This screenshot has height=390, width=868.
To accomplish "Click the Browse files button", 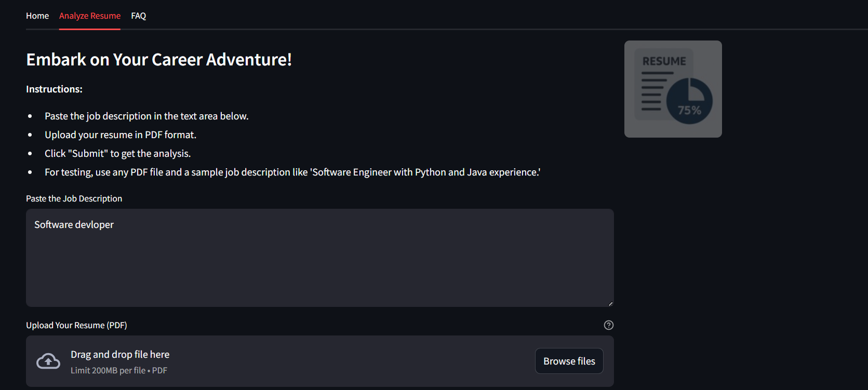I will tap(568, 360).
